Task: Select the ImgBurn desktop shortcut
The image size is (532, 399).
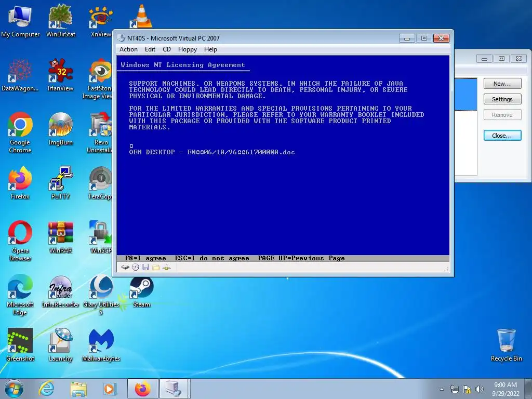Action: (x=60, y=129)
